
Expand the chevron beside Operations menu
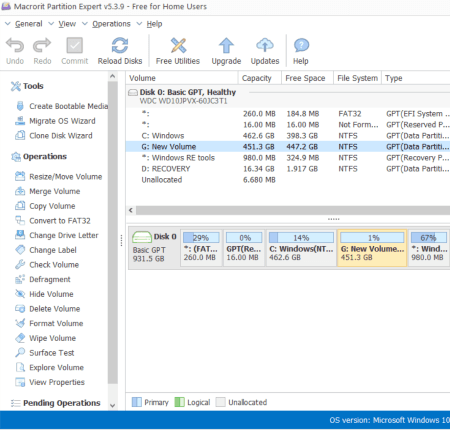(85, 24)
